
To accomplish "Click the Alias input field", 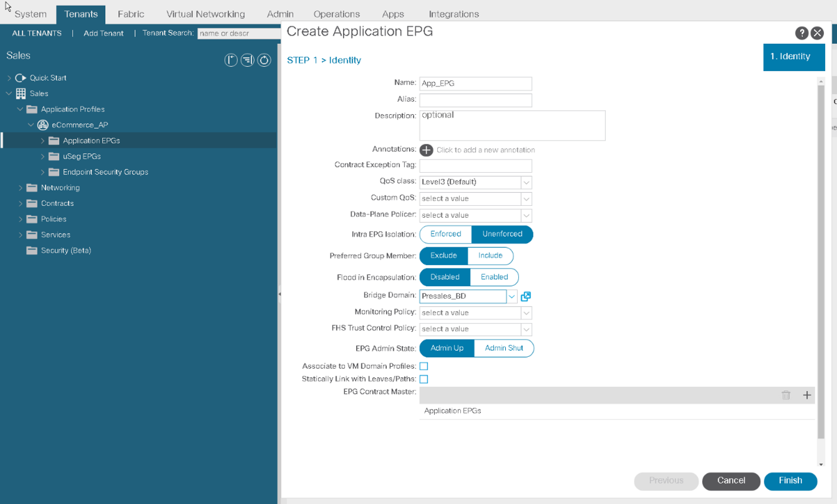I will [476, 100].
